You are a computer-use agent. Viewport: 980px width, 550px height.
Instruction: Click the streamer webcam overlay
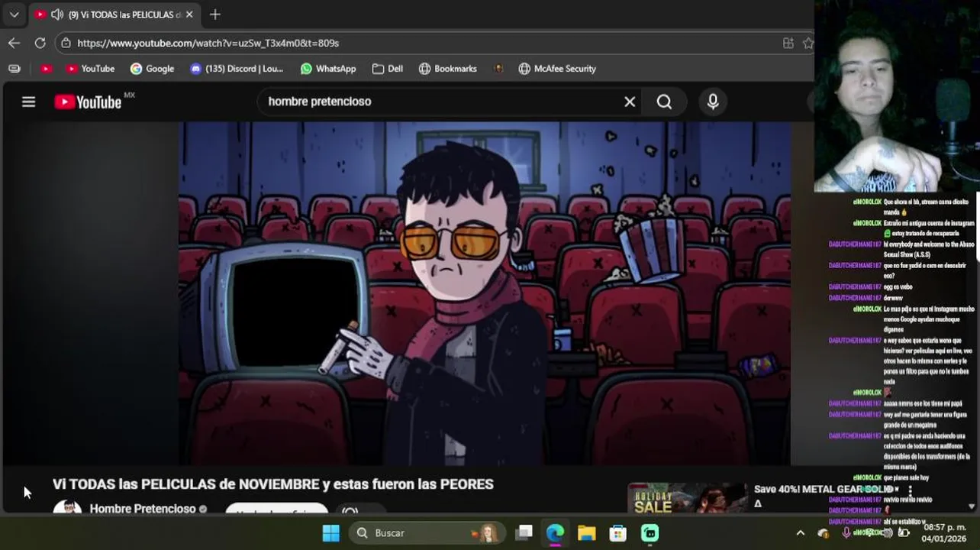(x=897, y=95)
